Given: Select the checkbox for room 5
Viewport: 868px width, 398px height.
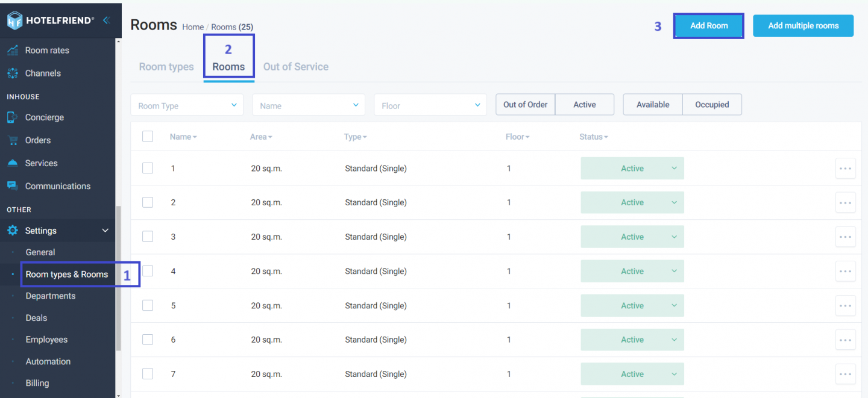Looking at the screenshot, I should pyautogui.click(x=148, y=305).
